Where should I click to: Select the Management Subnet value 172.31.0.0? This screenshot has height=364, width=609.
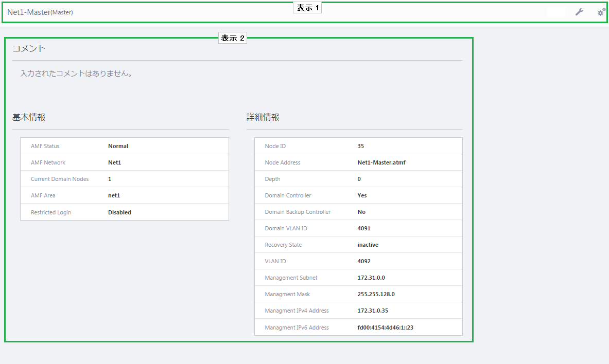(x=371, y=278)
